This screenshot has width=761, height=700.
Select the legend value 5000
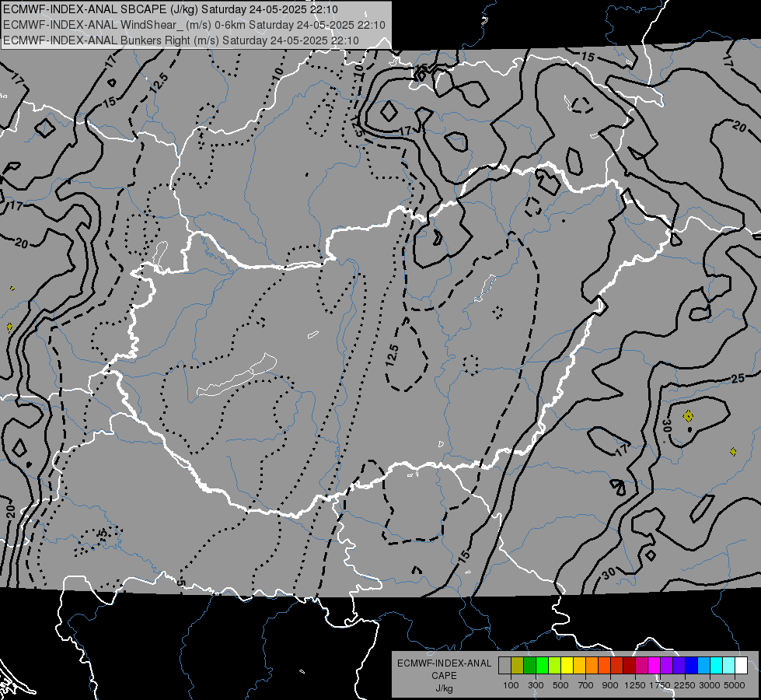(x=735, y=685)
